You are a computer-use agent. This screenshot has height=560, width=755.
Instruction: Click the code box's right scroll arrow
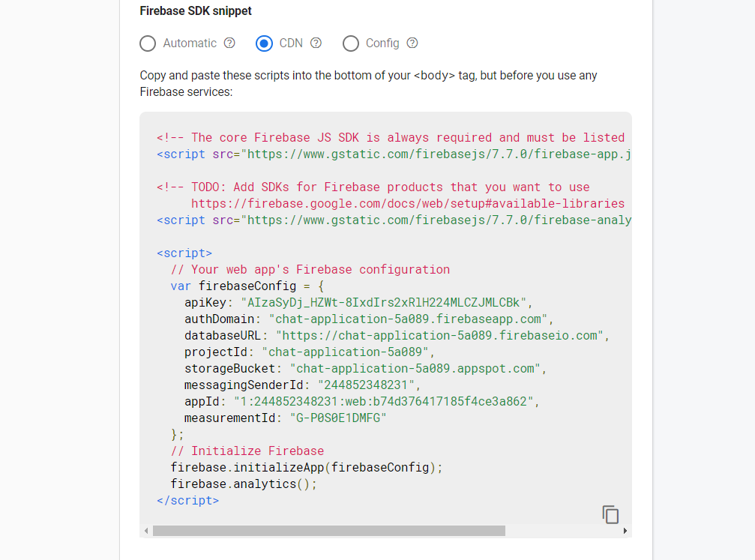[x=626, y=531]
